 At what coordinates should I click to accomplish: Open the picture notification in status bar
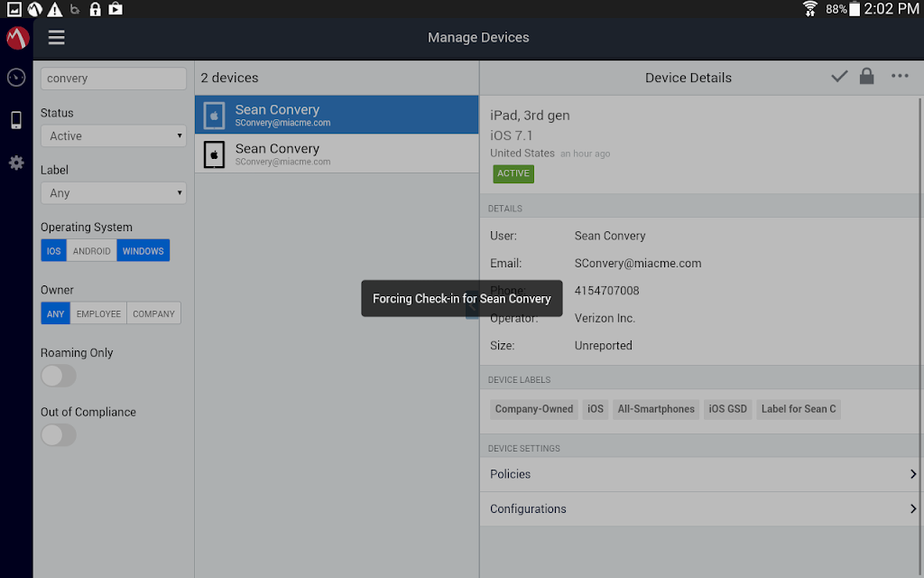click(x=14, y=9)
